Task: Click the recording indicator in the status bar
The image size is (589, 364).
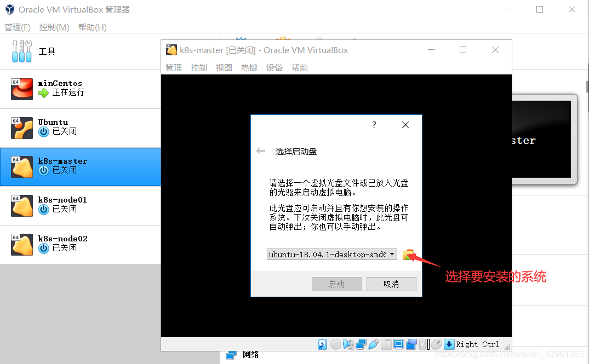Action: tap(411, 344)
